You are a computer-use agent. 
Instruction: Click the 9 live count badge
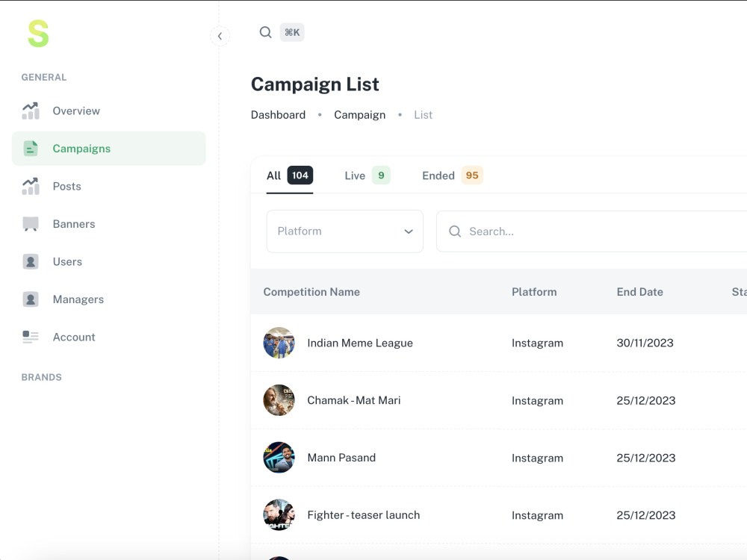pos(381,175)
